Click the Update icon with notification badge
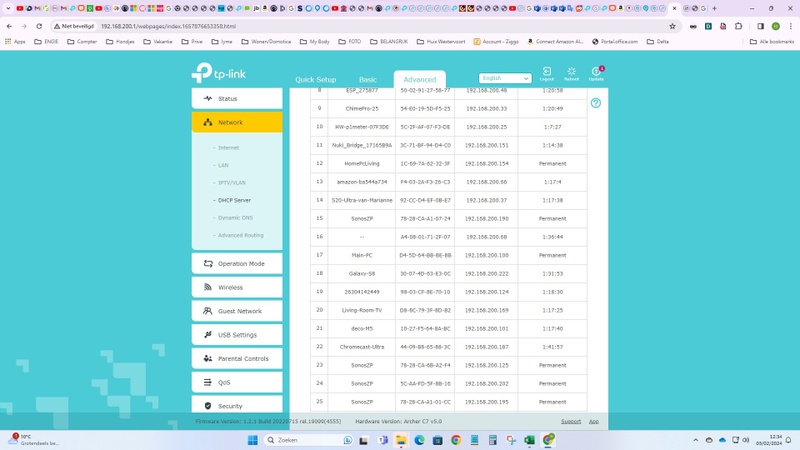Image resolution: width=800 pixels, height=450 pixels. (596, 73)
